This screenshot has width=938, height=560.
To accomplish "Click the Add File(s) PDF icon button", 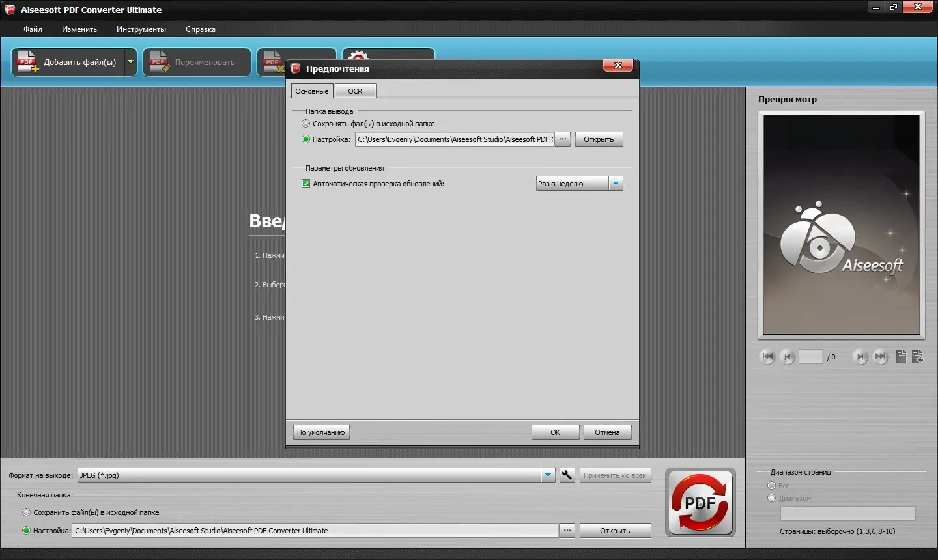I will coord(68,62).
